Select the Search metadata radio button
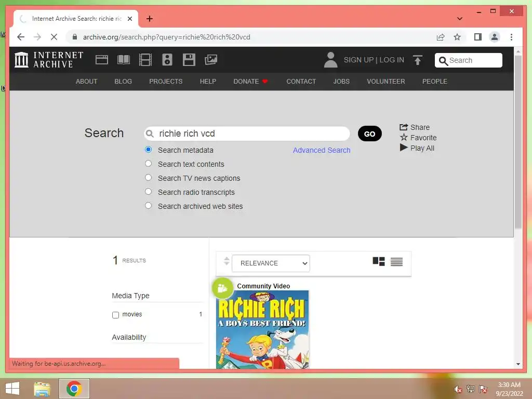The image size is (532, 399). tap(148, 150)
